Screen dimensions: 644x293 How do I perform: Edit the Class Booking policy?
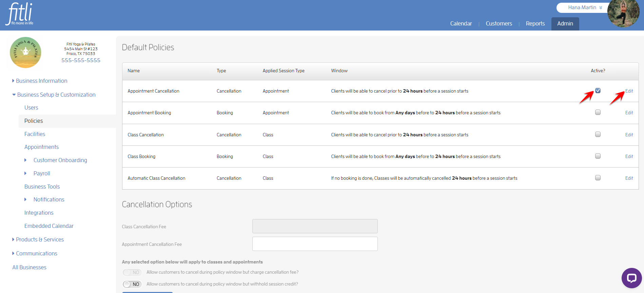(x=629, y=156)
